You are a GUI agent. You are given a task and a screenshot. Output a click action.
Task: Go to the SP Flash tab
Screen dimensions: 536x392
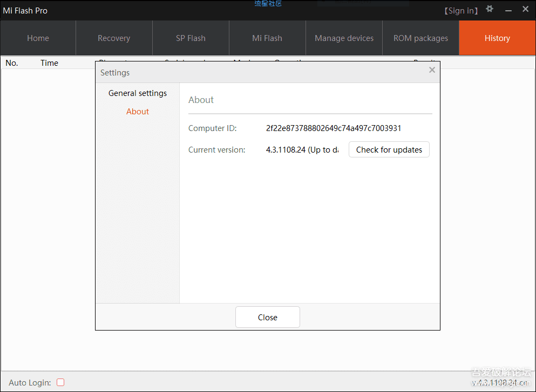pyautogui.click(x=191, y=38)
